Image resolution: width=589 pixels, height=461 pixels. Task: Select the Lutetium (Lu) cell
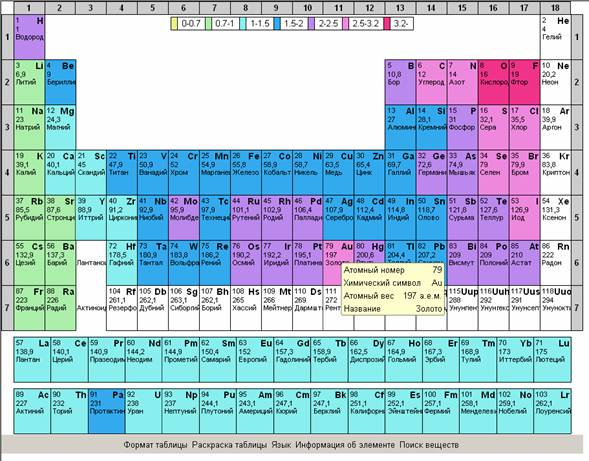(553, 359)
